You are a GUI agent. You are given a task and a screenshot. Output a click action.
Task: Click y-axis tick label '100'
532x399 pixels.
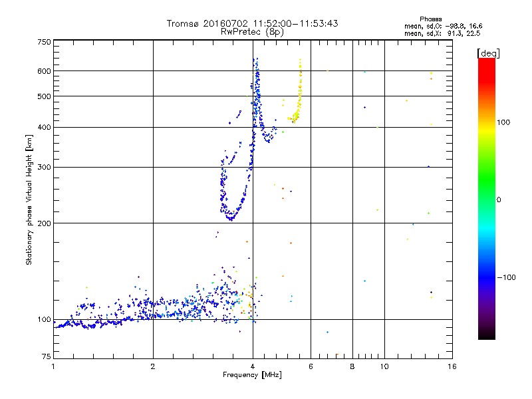pyautogui.click(x=45, y=319)
